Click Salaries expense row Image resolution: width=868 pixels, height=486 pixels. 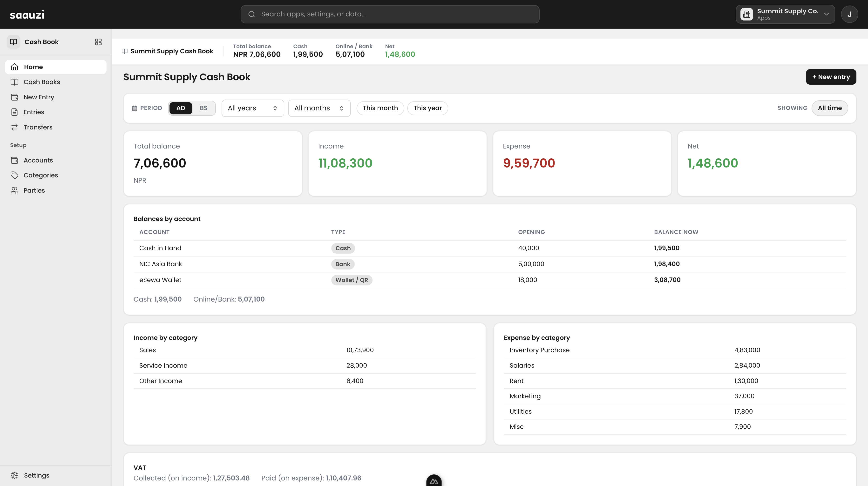675,366
